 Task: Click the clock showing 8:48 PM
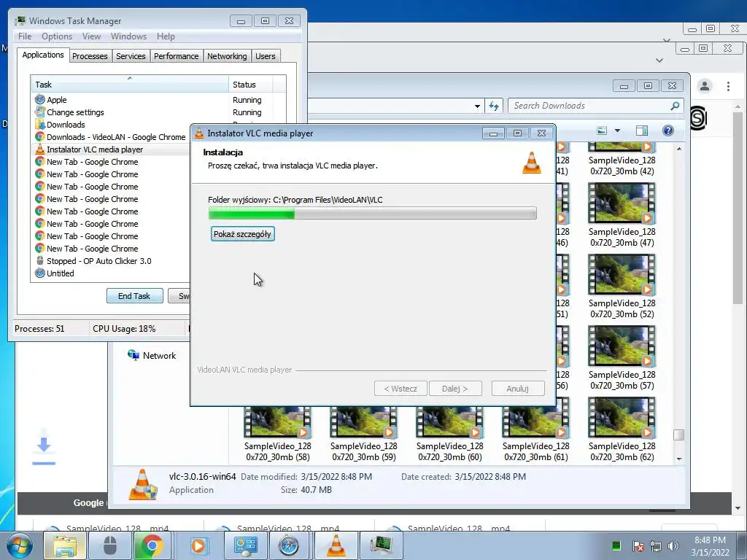pyautogui.click(x=710, y=540)
